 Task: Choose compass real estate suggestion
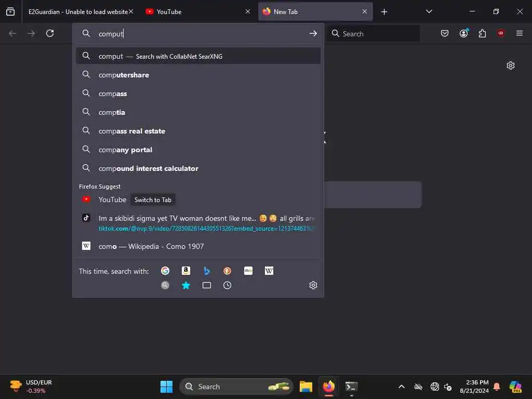198,131
